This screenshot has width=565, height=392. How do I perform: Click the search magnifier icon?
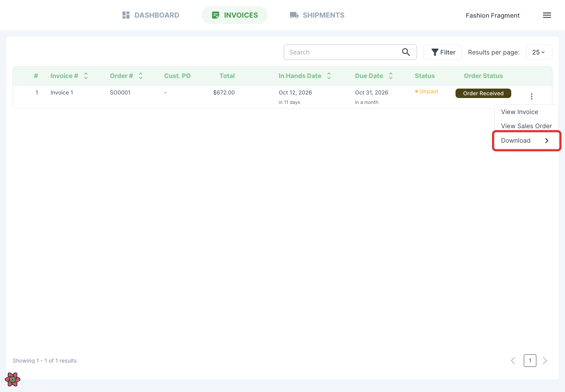(406, 52)
